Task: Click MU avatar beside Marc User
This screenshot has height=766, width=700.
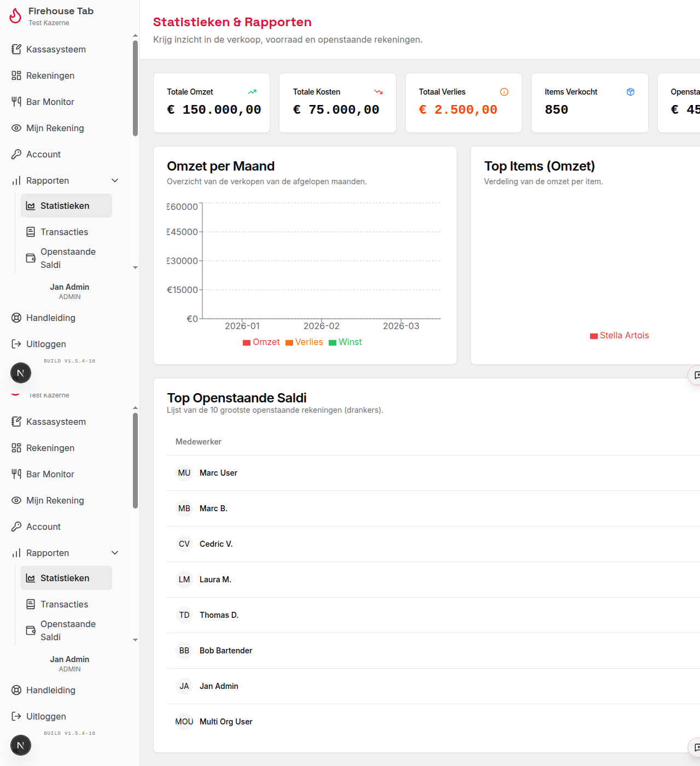Action: point(184,473)
